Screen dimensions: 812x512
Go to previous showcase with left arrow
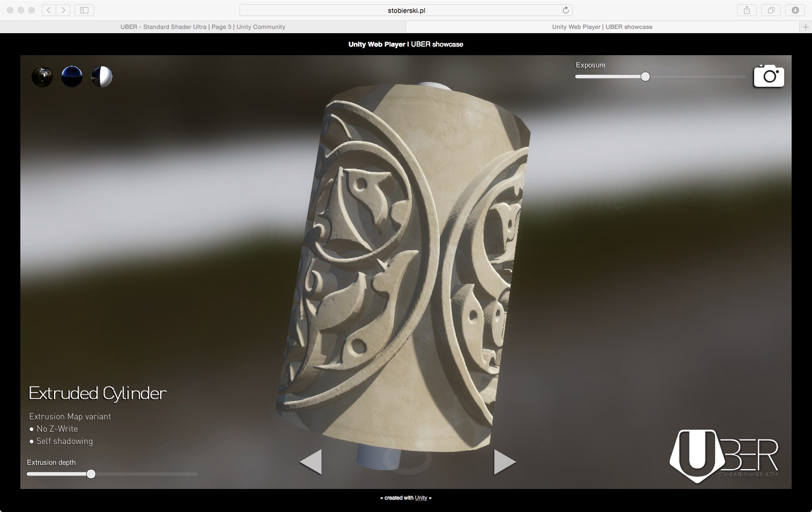pyautogui.click(x=311, y=462)
